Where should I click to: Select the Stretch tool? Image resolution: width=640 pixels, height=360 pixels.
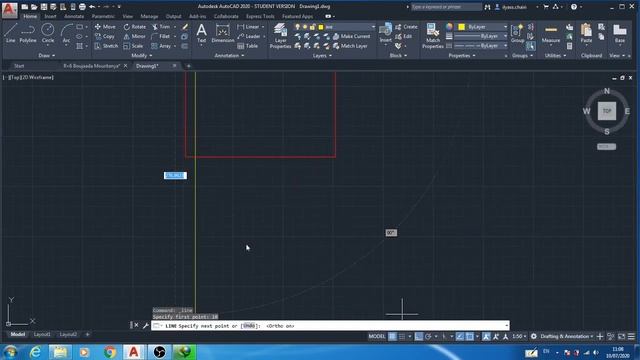[x=106, y=46]
